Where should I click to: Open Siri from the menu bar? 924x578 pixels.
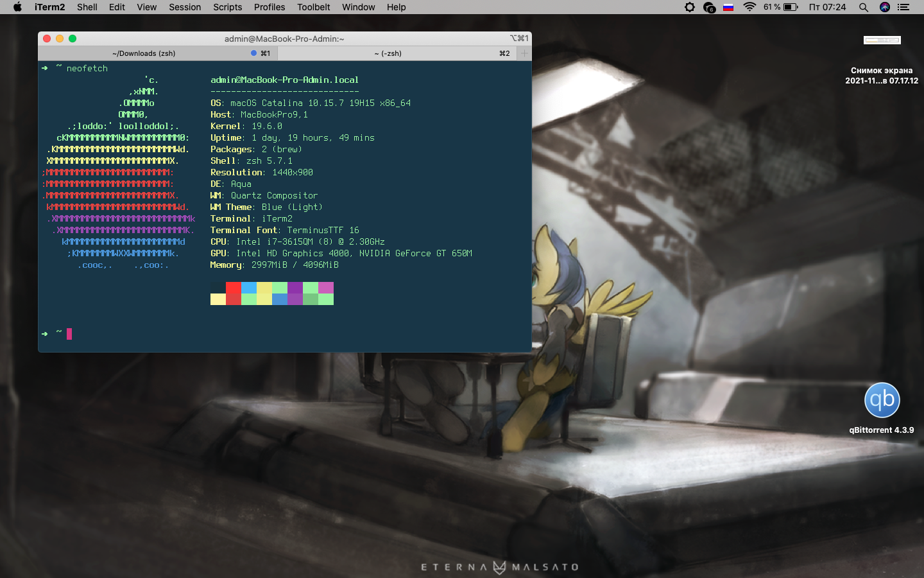click(x=885, y=7)
